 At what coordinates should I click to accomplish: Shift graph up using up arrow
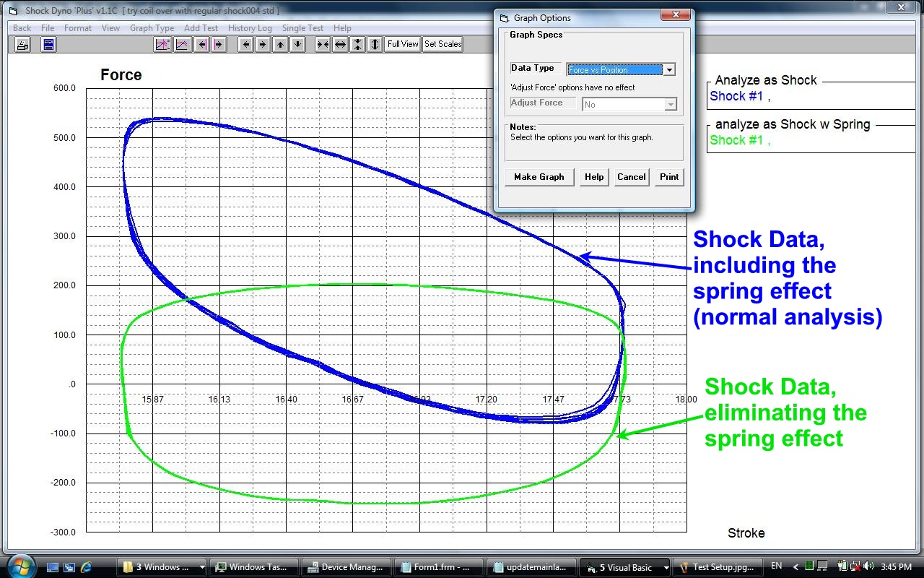[x=280, y=44]
